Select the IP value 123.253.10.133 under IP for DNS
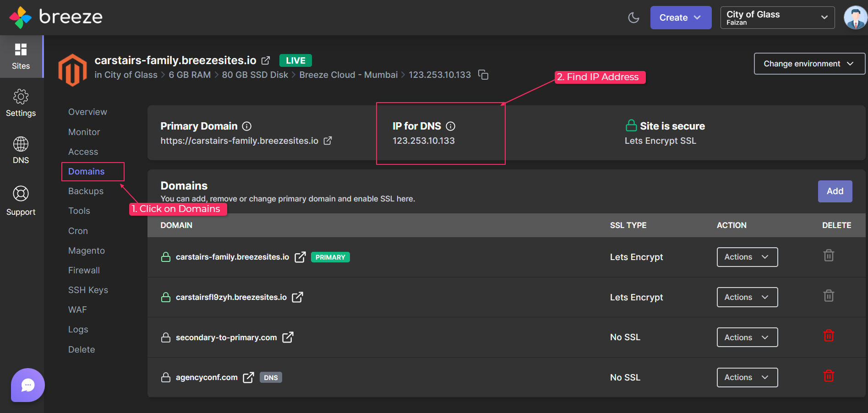 (x=424, y=141)
